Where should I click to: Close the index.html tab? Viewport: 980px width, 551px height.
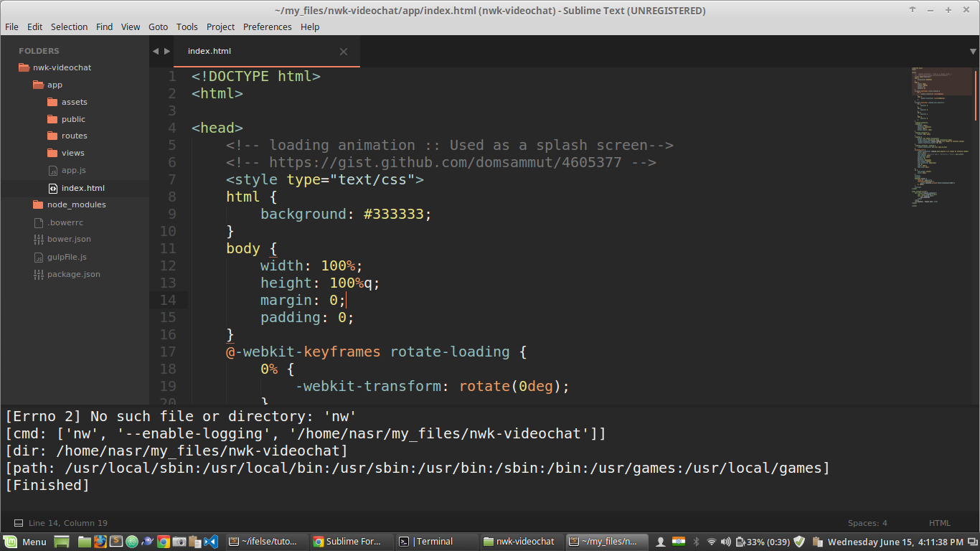(x=344, y=52)
